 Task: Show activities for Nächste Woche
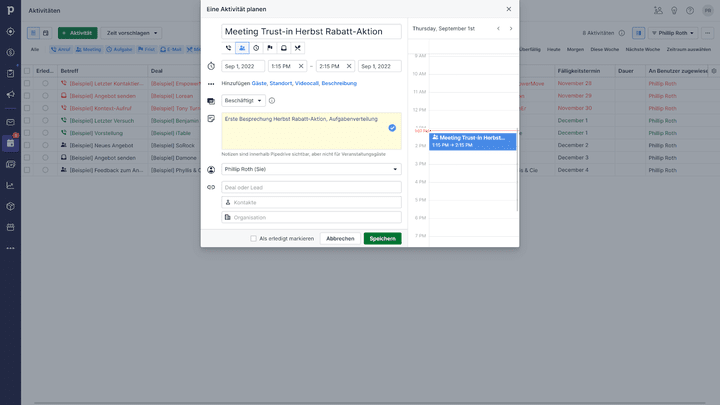click(642, 49)
